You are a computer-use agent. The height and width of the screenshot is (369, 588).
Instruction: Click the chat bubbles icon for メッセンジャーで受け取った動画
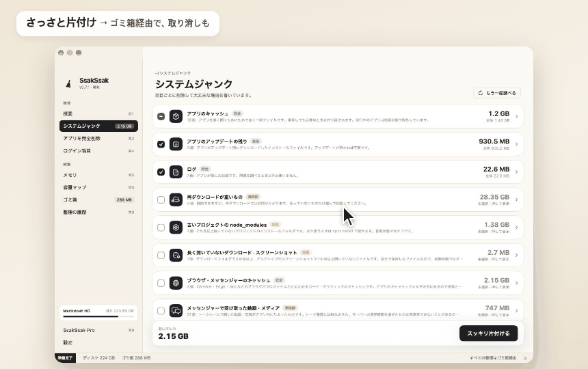(176, 310)
